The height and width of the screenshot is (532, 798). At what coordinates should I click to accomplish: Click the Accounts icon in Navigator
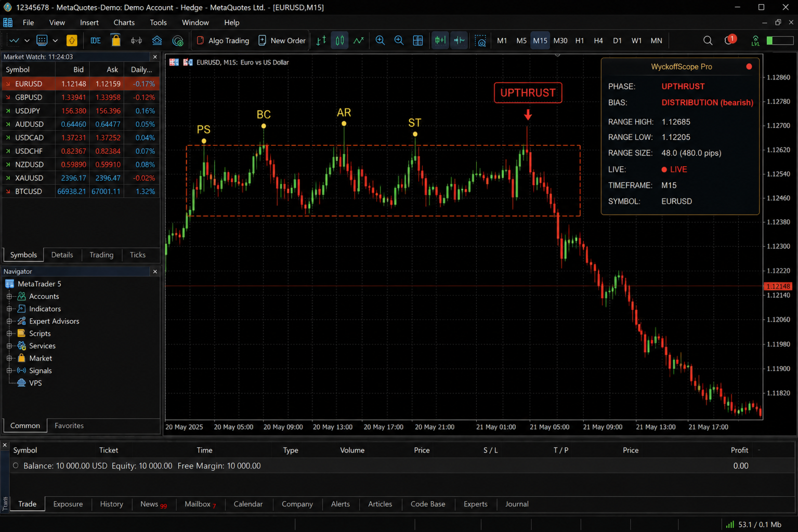click(x=22, y=296)
